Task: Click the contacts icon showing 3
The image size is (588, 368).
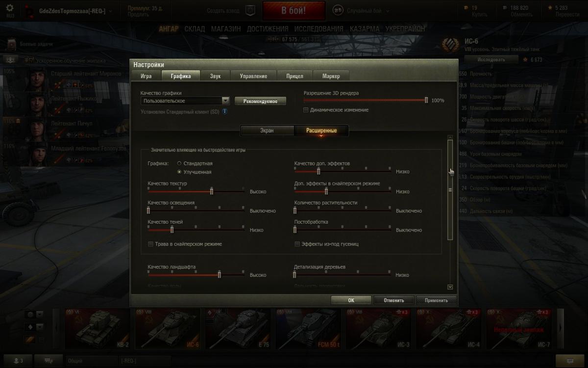Action: tap(19, 361)
